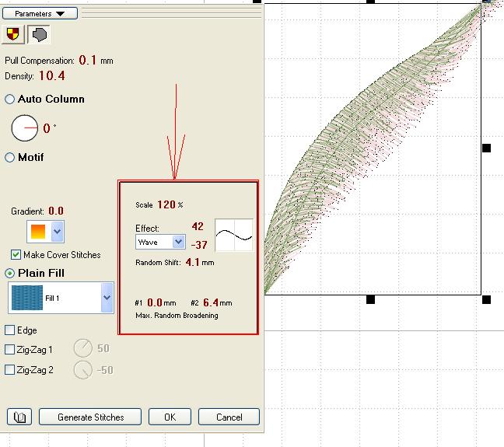Viewport: 504px width, 447px height.
Task: Open the book help icon button
Action: coord(20,417)
